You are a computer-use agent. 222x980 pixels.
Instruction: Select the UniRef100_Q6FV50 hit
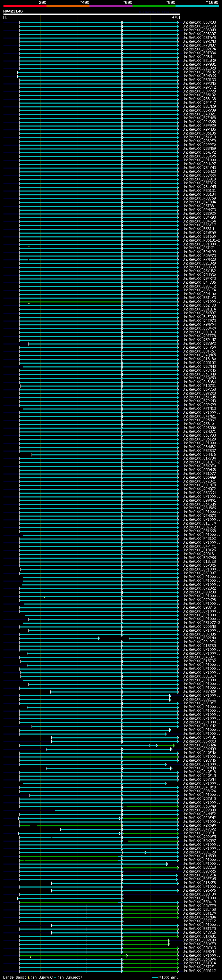pyautogui.click(x=199, y=347)
